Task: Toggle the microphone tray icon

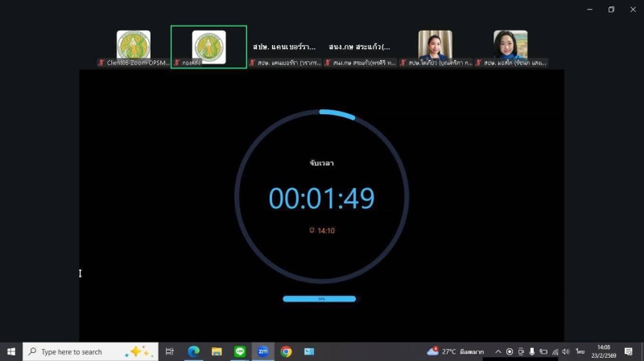Action: (x=532, y=351)
